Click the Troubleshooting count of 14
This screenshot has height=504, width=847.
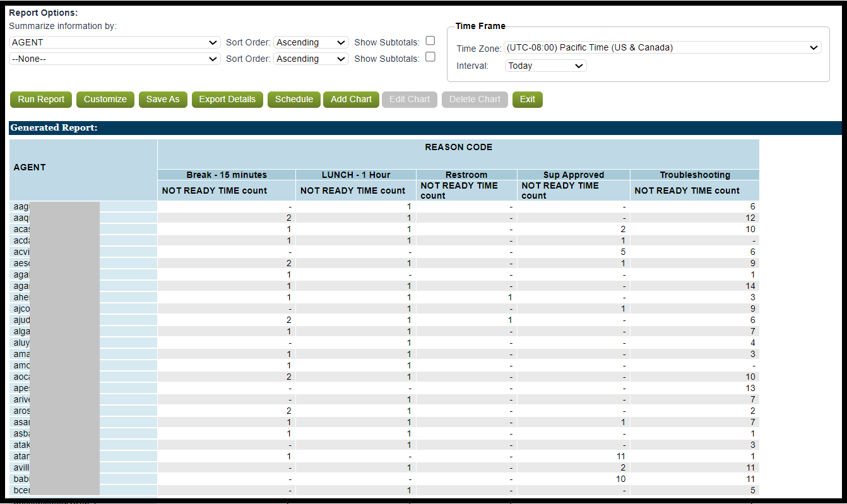coord(750,286)
